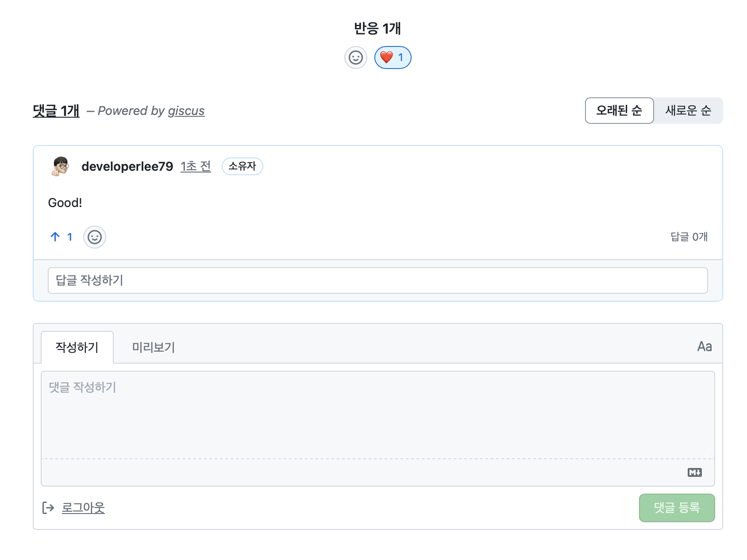
Task: Click the 댓글 등록 submit button
Action: click(x=677, y=508)
